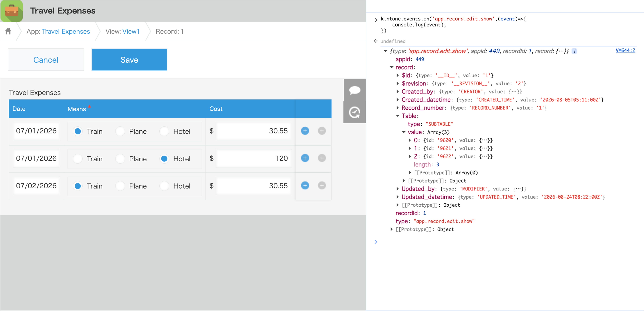Click the object info 'i' badge in console

pyautogui.click(x=574, y=51)
